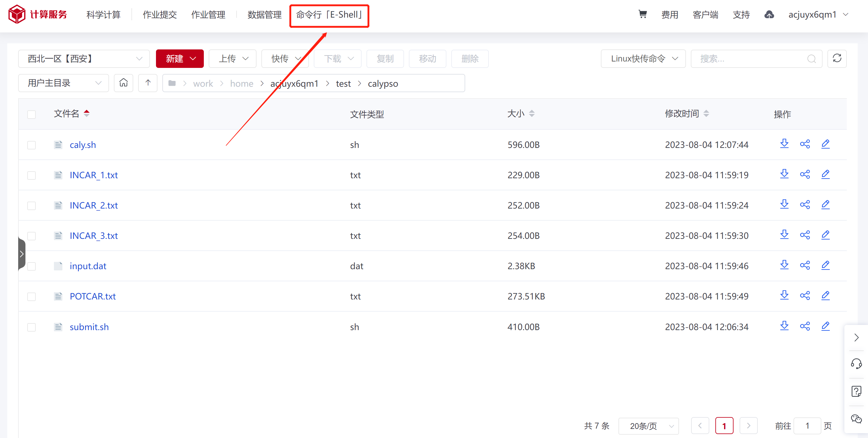This screenshot has height=438, width=868.
Task: Expand the 上传 upload dropdown
Action: pyautogui.click(x=233, y=59)
